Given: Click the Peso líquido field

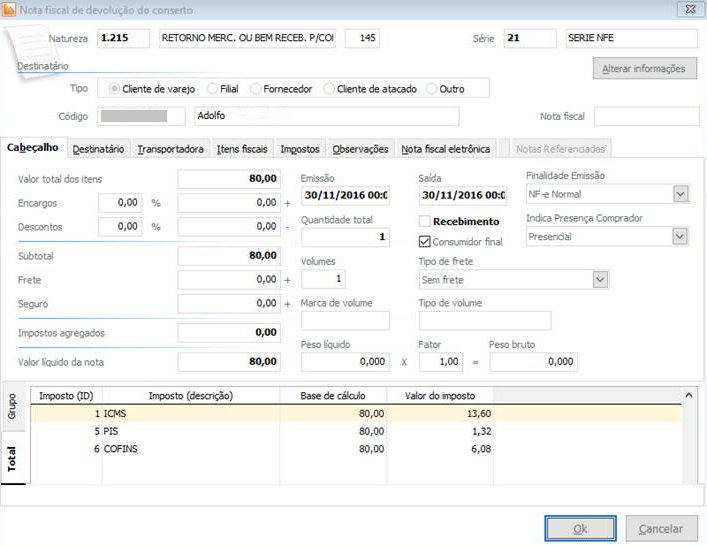Looking at the screenshot, I should [x=345, y=362].
